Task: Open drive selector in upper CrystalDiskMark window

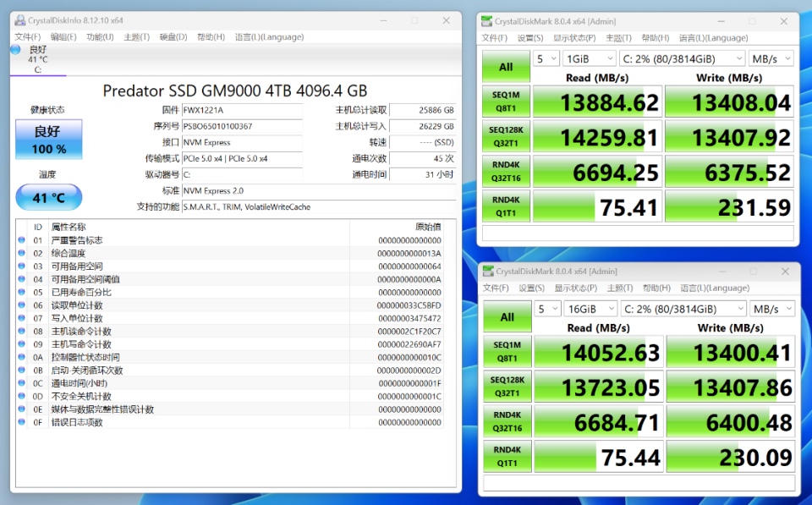Action: (682, 58)
